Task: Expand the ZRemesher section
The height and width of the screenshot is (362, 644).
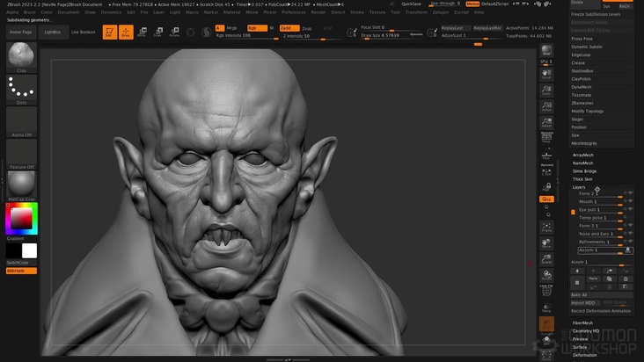Action: pos(582,103)
